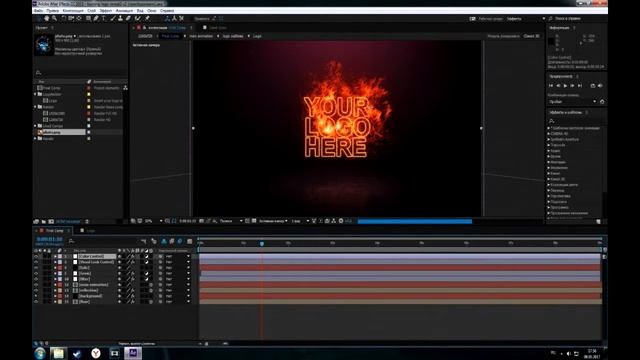Image resolution: width=640 pixels, height=360 pixels.
Task: Expand the [main animation] layer properties
Action: click(x=55, y=284)
